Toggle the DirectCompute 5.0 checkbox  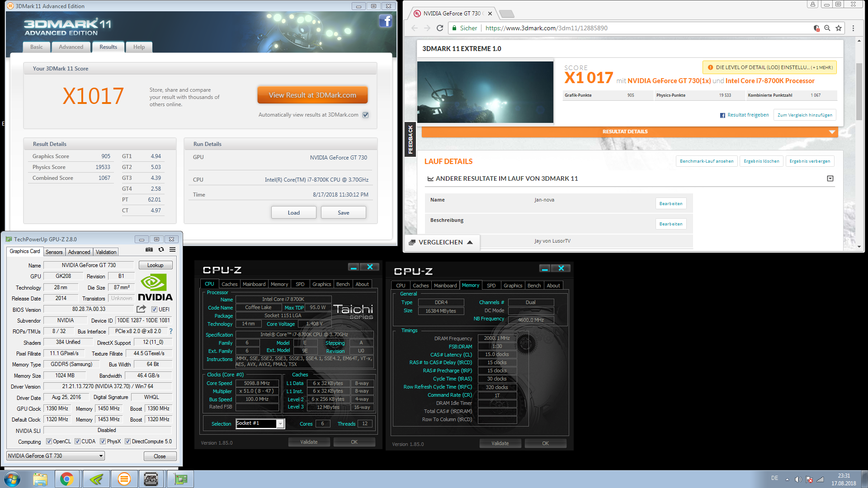(127, 441)
